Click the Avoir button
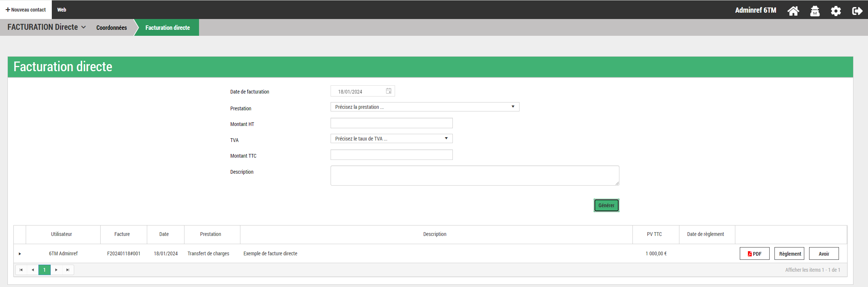868x287 pixels. (824, 254)
